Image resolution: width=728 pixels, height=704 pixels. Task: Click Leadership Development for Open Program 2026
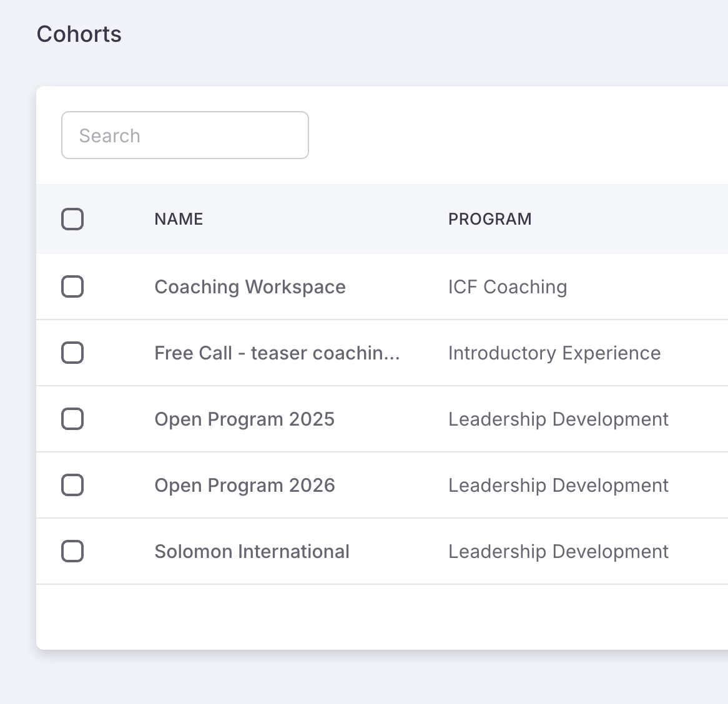pos(558,486)
